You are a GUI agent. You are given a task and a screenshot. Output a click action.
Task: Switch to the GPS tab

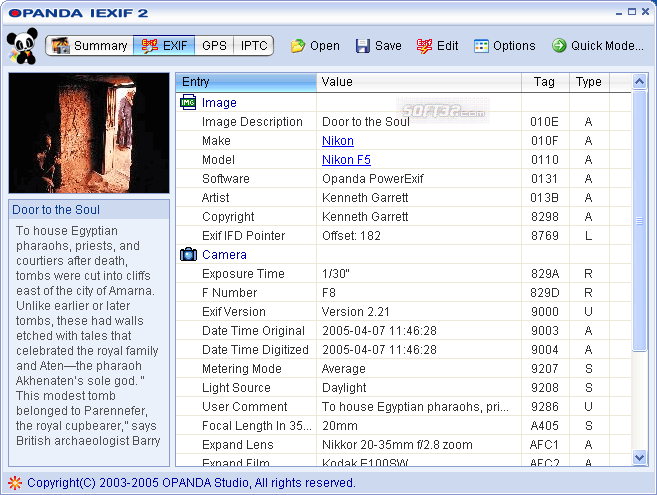pyautogui.click(x=214, y=46)
